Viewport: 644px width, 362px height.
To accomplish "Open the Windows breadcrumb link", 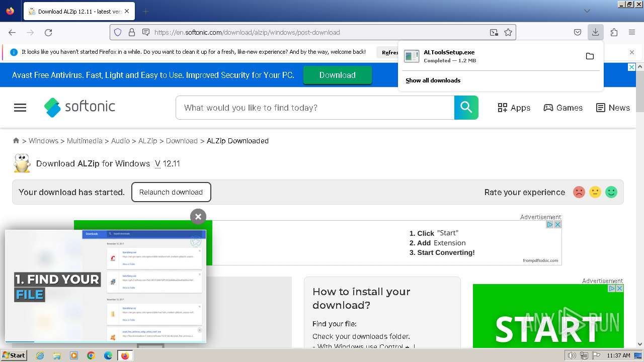I will tap(43, 141).
